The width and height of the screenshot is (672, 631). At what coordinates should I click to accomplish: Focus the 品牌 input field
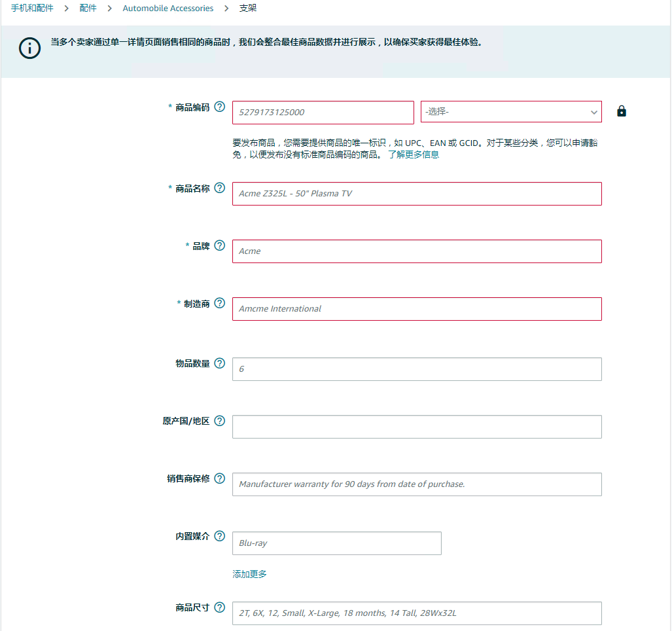417,251
